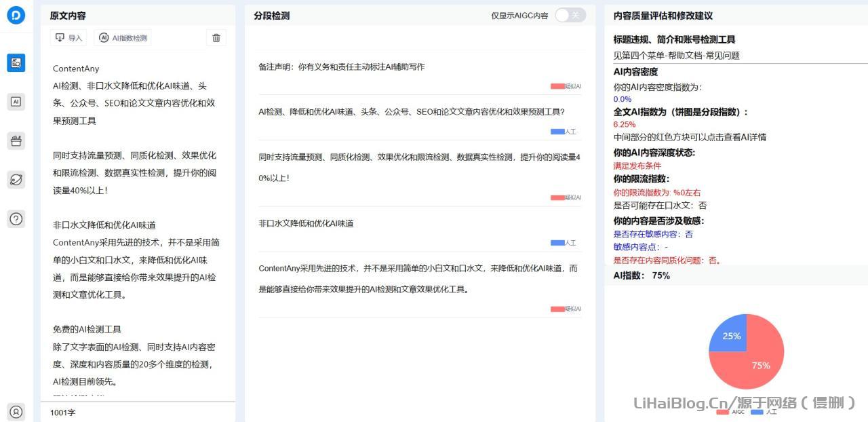The width and height of the screenshot is (868, 422).
Task: Click the 原文内容 panel title
Action: 68,16
